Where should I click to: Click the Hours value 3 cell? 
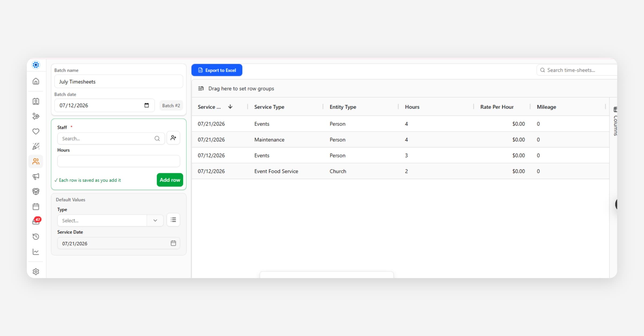(406, 155)
